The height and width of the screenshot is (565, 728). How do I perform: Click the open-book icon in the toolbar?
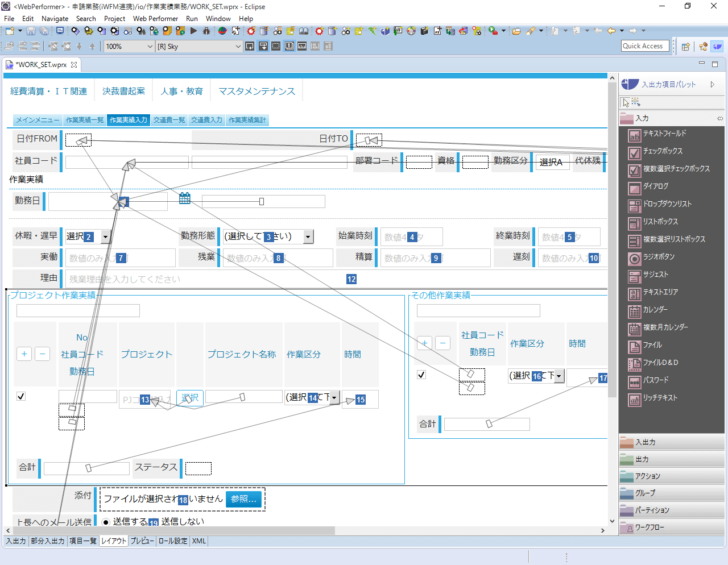pyautogui.click(x=304, y=31)
